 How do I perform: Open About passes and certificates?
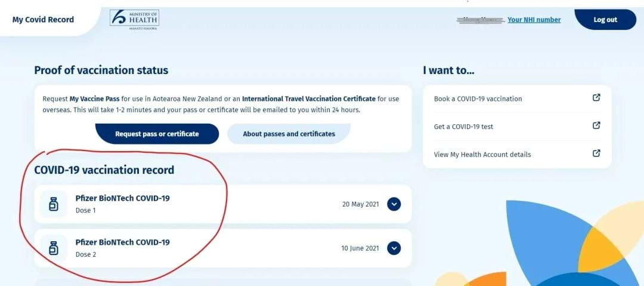pyautogui.click(x=289, y=134)
